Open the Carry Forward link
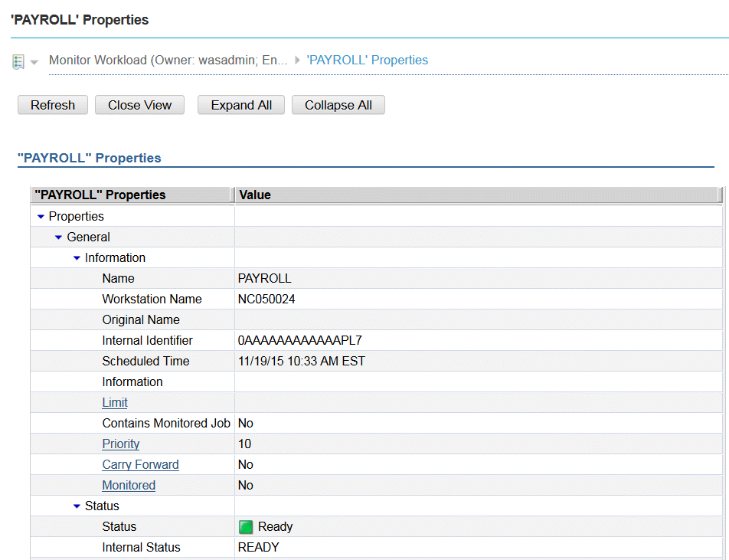The height and width of the screenshot is (560, 729). (140, 464)
